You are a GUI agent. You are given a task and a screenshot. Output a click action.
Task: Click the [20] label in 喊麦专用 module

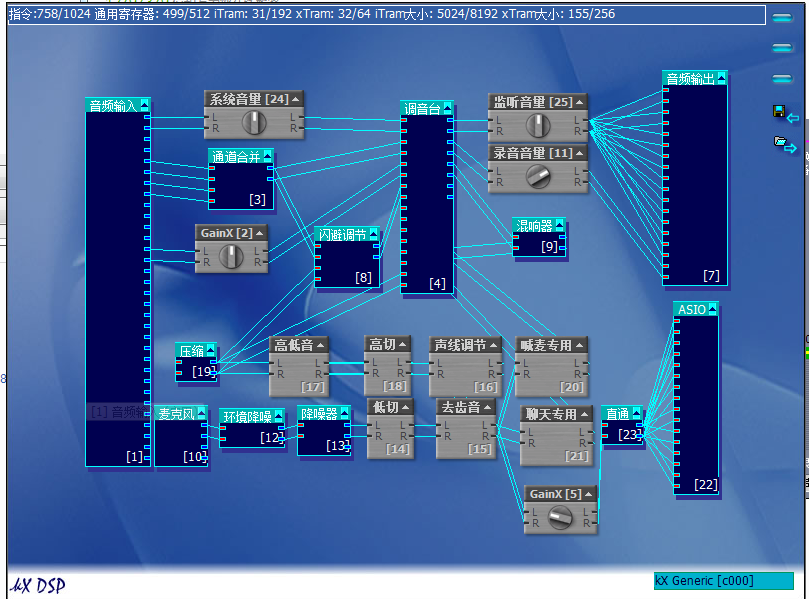tap(572, 387)
